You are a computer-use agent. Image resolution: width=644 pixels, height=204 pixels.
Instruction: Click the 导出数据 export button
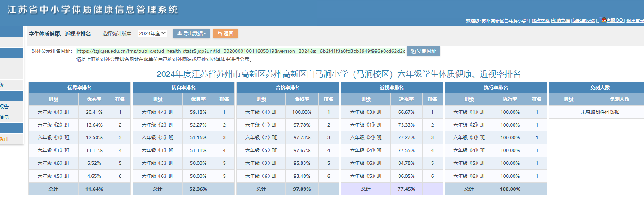191,33
